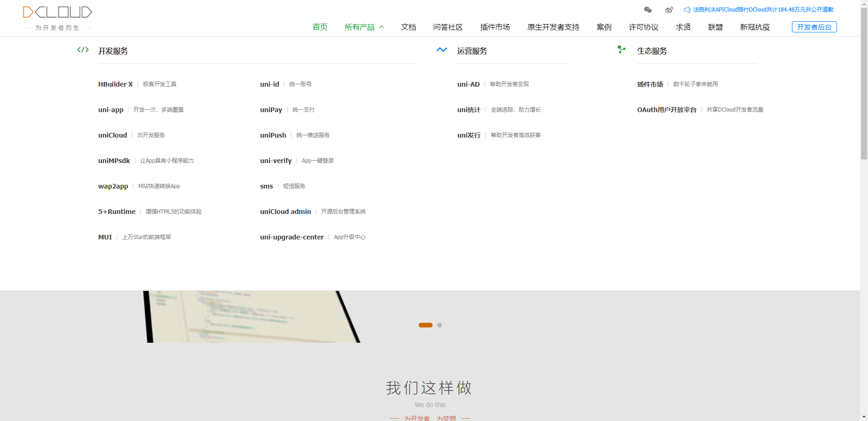Open uniPush product link

273,135
